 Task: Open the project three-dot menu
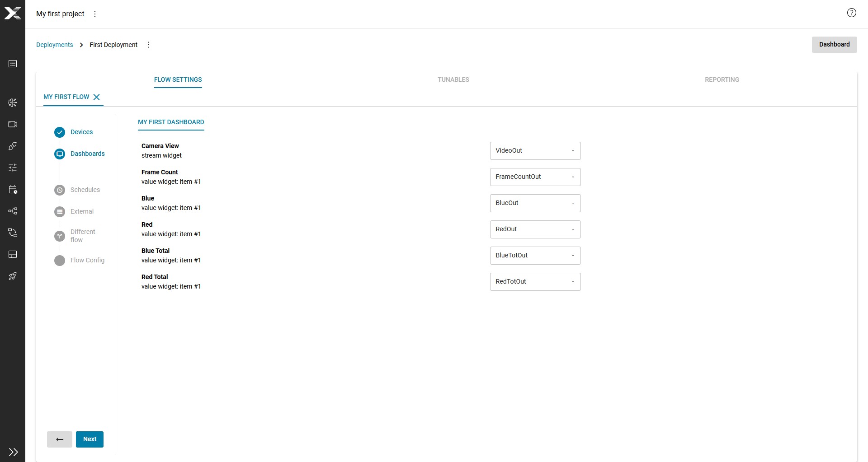pyautogui.click(x=95, y=14)
